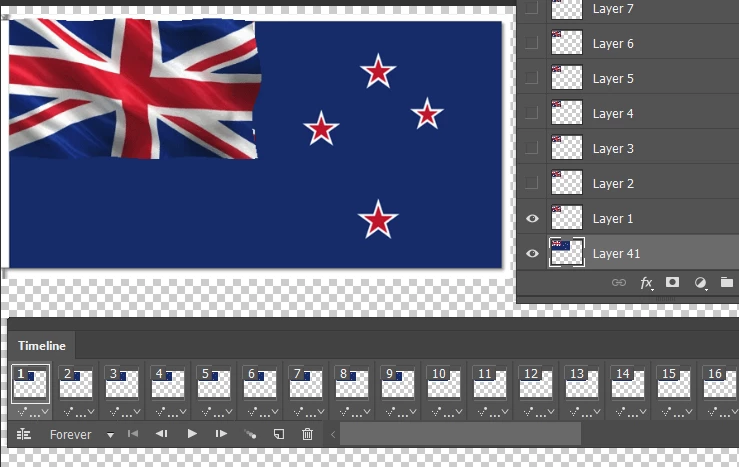The width and height of the screenshot is (739, 467).
Task: Show Layer 2 visibility box
Action: tap(531, 182)
